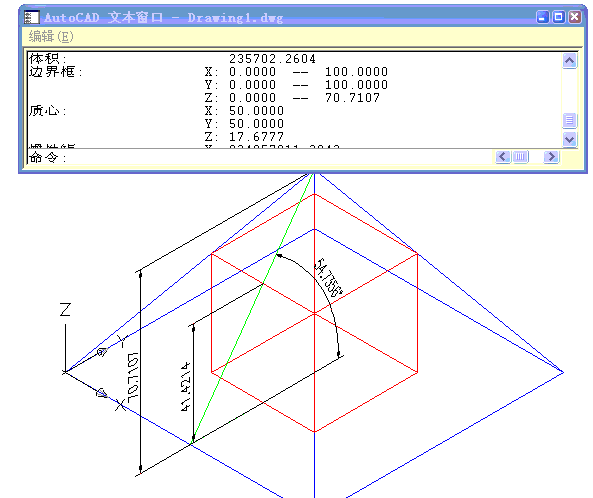The width and height of the screenshot is (593, 498).
Task: Select the 41.4214 dimension text
Action: 185,386
